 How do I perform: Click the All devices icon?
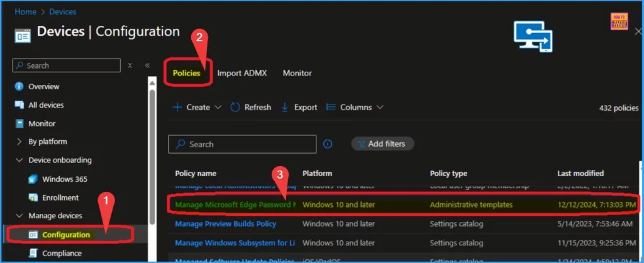click(x=19, y=105)
